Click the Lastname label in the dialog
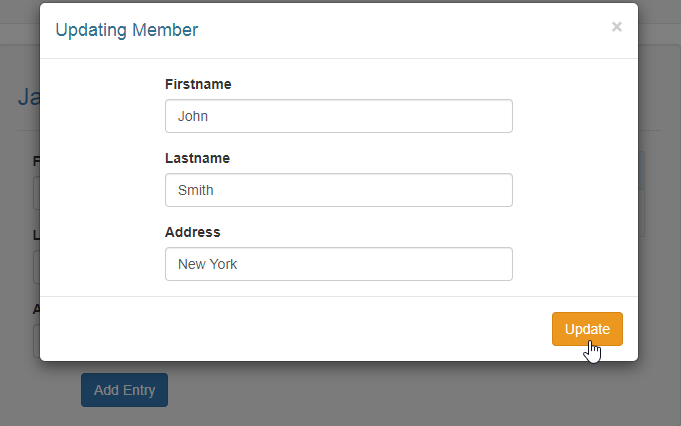This screenshot has width=681, height=426. (197, 158)
